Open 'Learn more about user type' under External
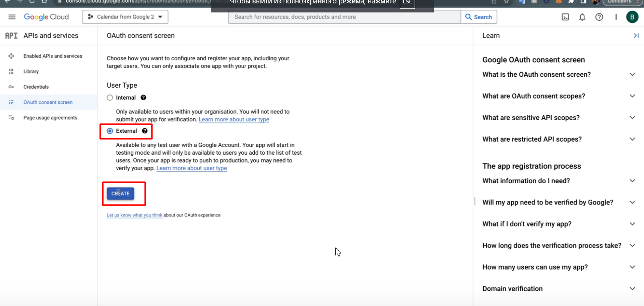Image resolution: width=644 pixels, height=306 pixels. (191, 168)
